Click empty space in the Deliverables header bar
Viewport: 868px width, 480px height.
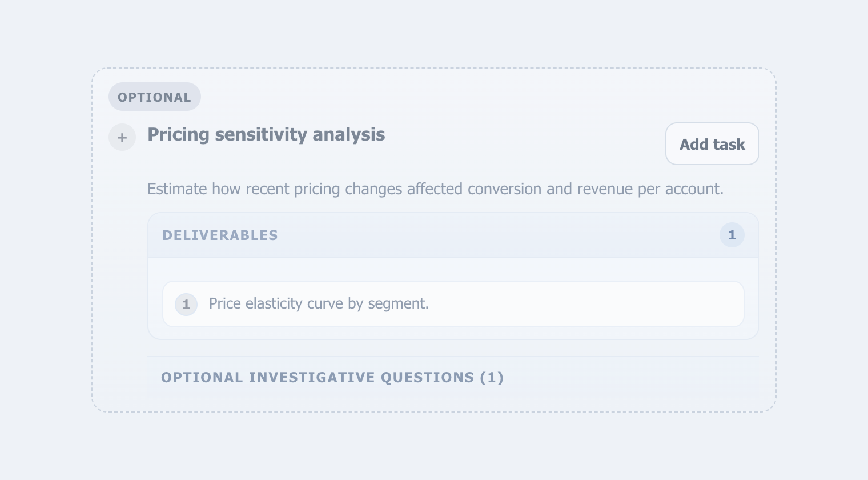(x=497, y=235)
